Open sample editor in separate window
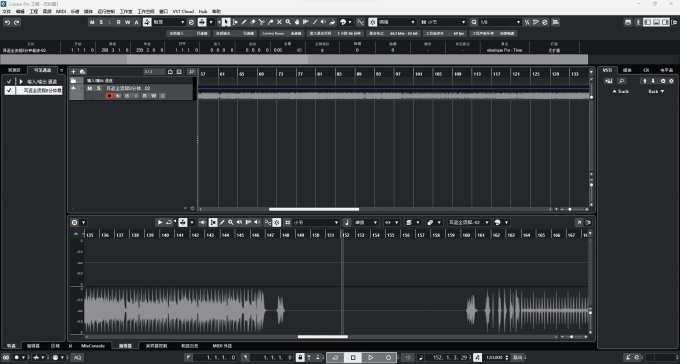This screenshot has width=680, height=364. tap(579, 223)
